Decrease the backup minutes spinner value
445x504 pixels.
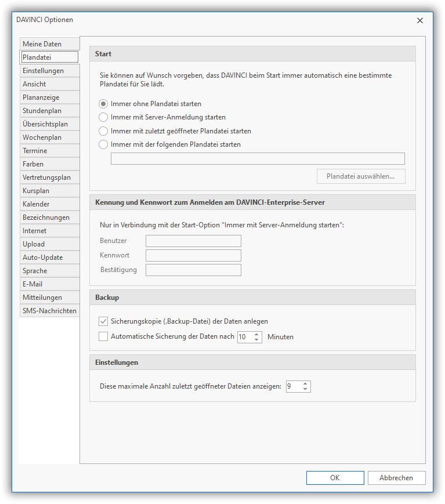click(x=257, y=339)
